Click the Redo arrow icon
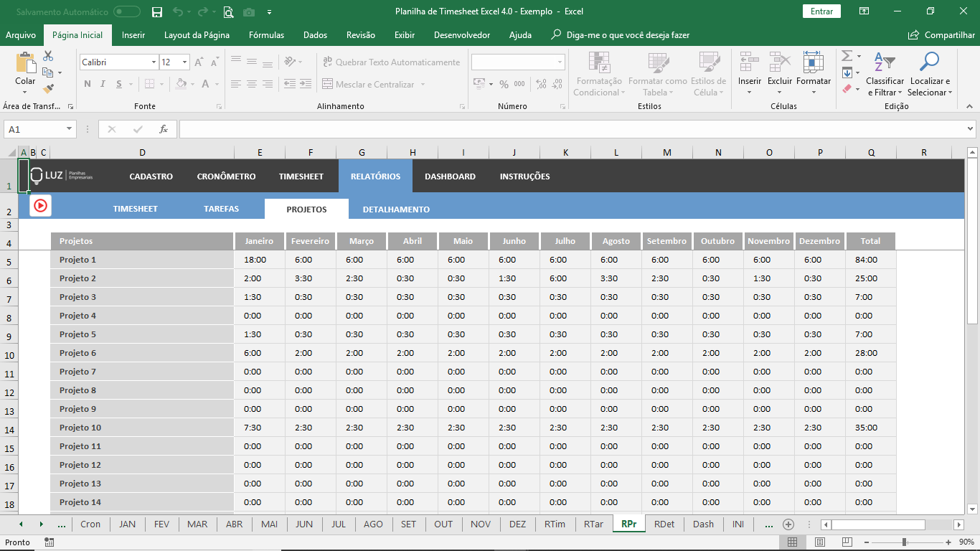The image size is (980, 551). 202,11
